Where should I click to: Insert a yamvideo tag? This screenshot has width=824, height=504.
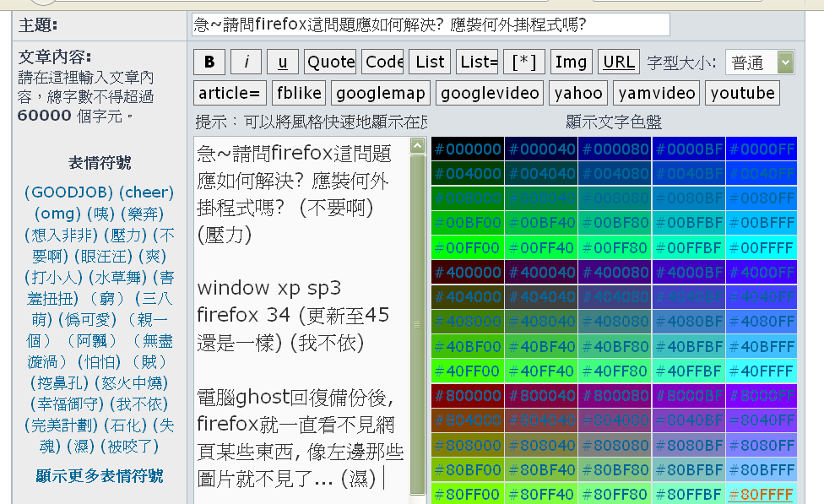pyautogui.click(x=656, y=93)
